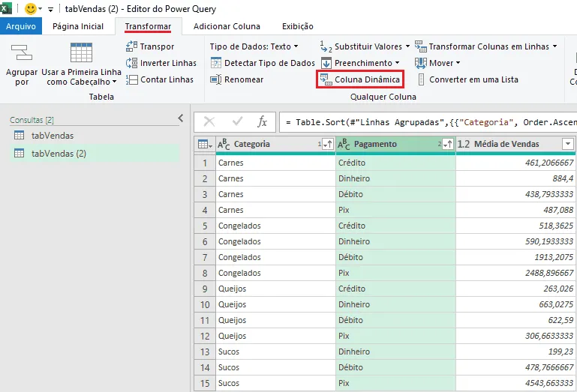Image resolution: width=577 pixels, height=392 pixels.
Task: Open the table menu icon at grid corner
Action: pos(205,144)
